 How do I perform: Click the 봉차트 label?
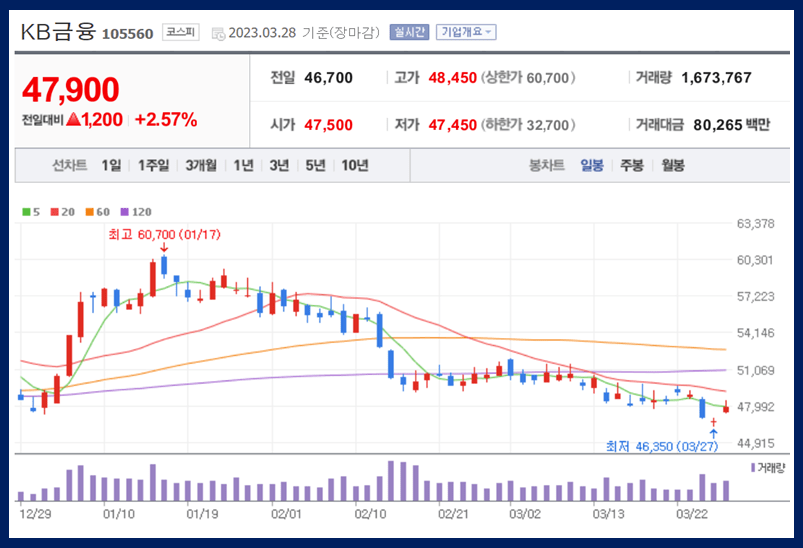click(547, 165)
